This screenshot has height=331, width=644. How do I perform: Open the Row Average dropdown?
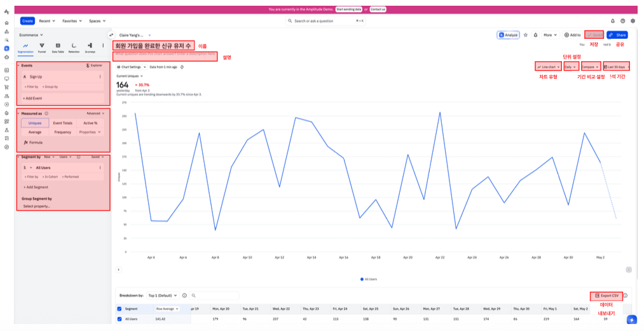[x=167, y=309]
